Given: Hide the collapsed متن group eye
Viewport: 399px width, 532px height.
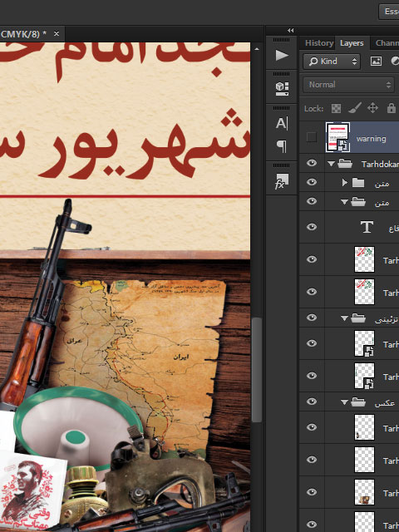Looking at the screenshot, I should tap(312, 182).
